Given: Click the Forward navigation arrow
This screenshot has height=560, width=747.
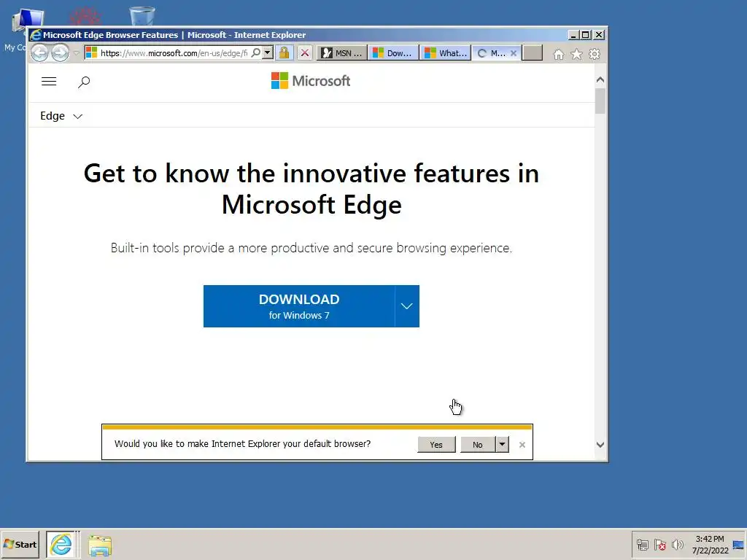Looking at the screenshot, I should tap(60, 52).
